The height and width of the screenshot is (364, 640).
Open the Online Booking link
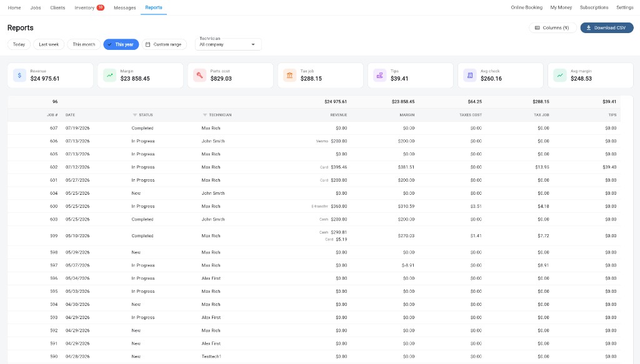(x=526, y=7)
